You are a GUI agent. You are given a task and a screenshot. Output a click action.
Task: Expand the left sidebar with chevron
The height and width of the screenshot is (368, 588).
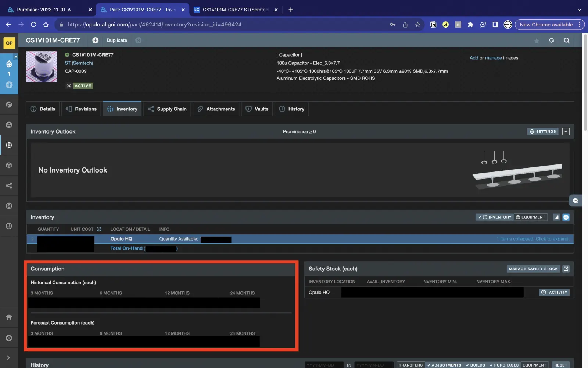tap(8, 358)
